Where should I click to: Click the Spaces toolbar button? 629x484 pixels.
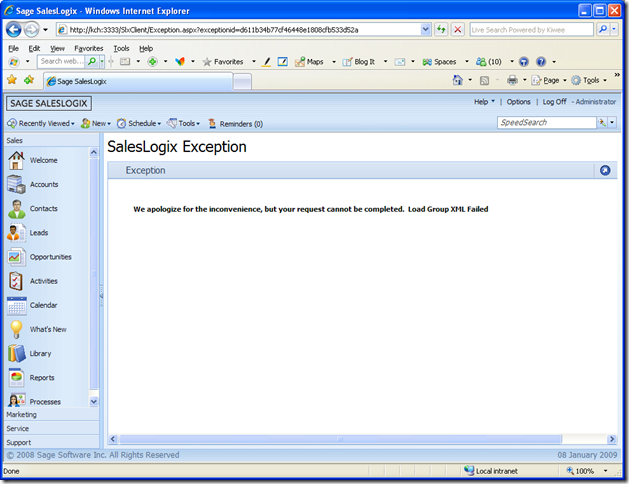(x=439, y=62)
